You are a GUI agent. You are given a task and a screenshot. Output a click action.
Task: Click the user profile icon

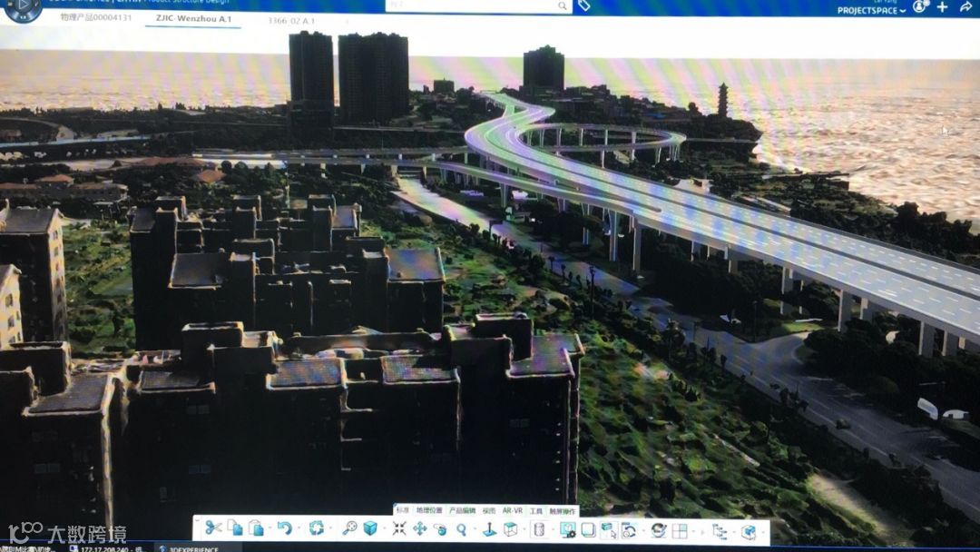pyautogui.click(x=919, y=7)
